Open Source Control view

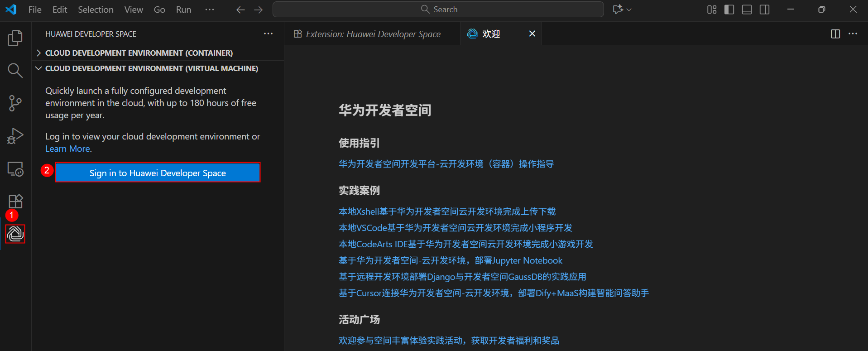click(x=15, y=103)
